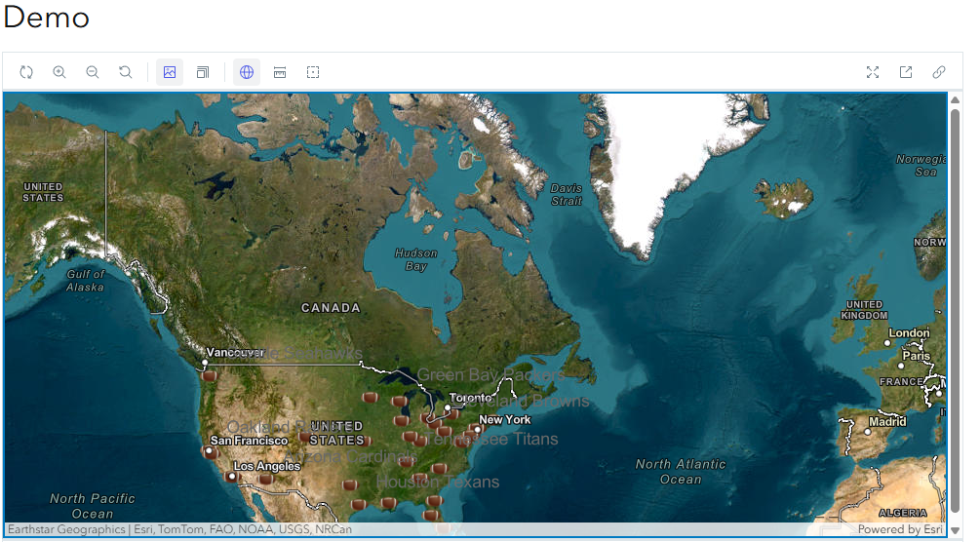
Task: Click the scrollbar up arrow
Action: click(955, 100)
